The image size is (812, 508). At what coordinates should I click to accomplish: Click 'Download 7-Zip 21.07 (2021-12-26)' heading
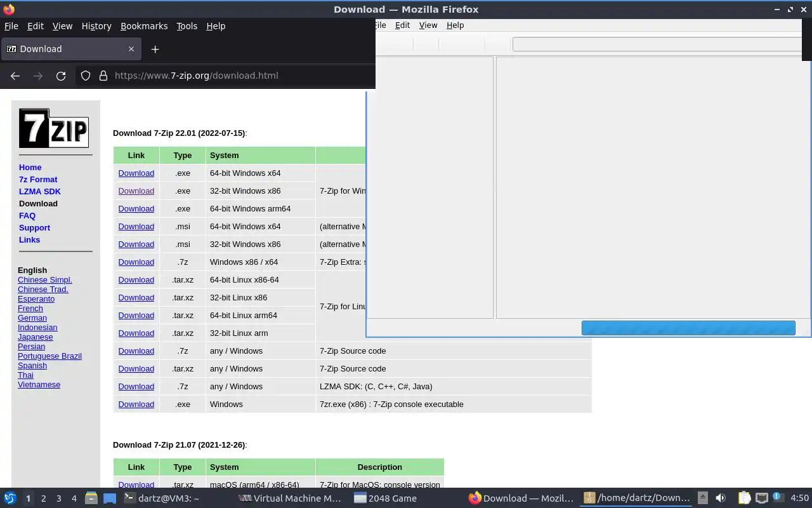(180, 444)
